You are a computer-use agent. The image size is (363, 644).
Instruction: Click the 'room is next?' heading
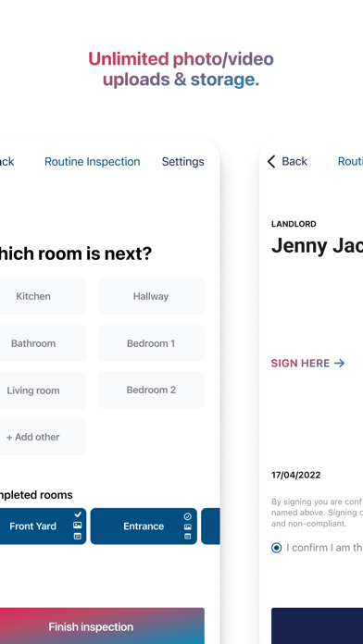[x=75, y=254]
